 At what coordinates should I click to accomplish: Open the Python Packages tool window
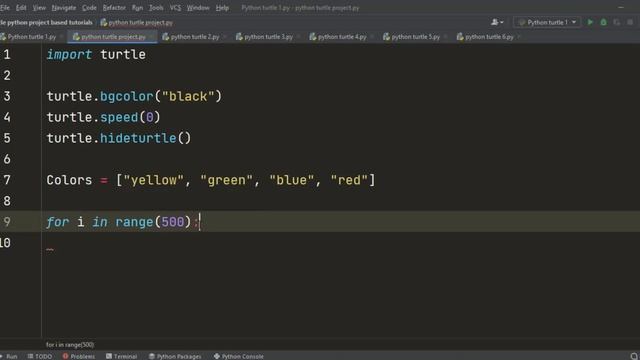(x=175, y=356)
